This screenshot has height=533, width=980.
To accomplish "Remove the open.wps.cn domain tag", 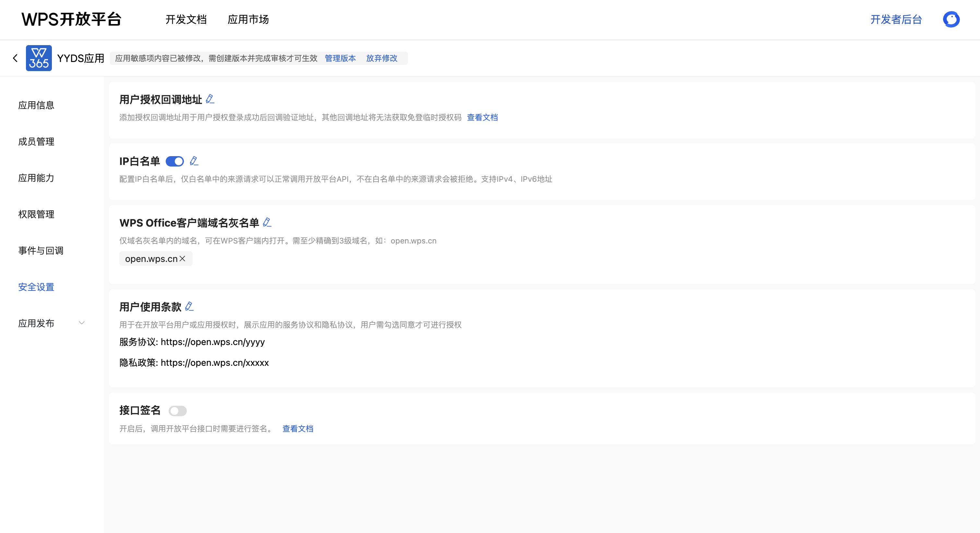I will 183,259.
